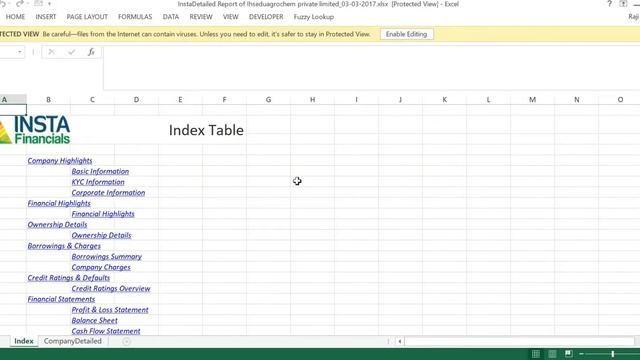Open the DEVELOPER ribbon tab
The width and height of the screenshot is (640, 360).
click(x=266, y=17)
